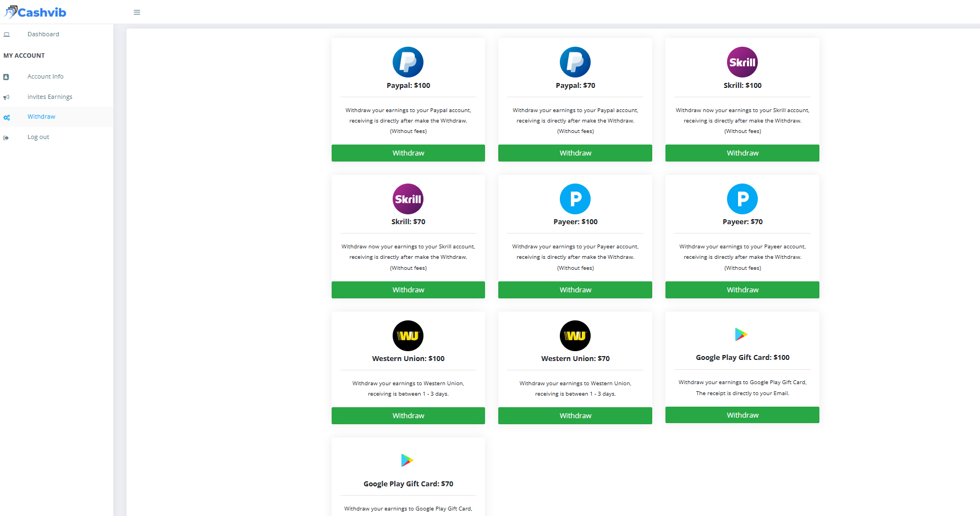Open Account Info in sidebar

[45, 76]
